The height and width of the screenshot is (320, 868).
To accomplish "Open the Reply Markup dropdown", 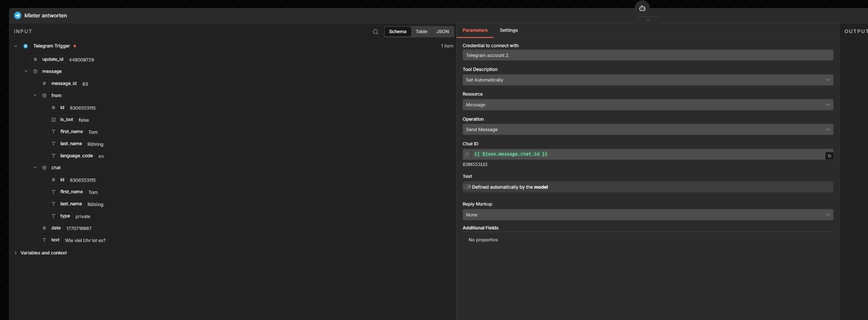I will [x=647, y=215].
